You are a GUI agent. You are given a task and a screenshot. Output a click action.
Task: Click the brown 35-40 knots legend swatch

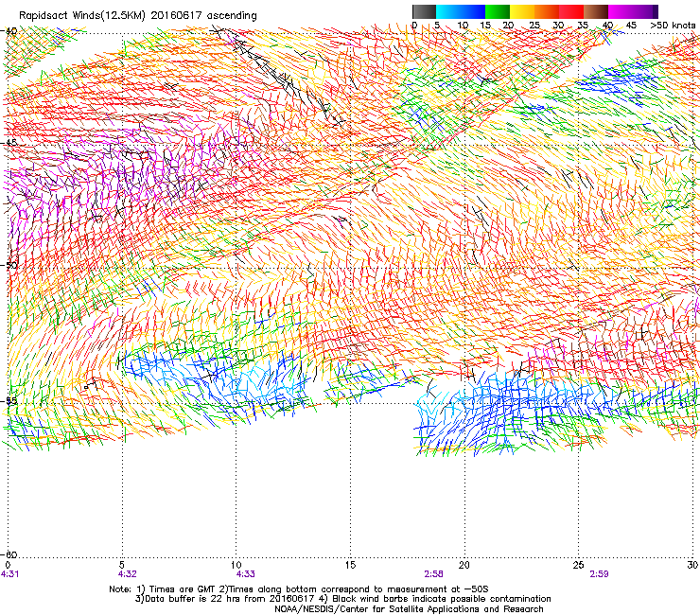click(596, 11)
